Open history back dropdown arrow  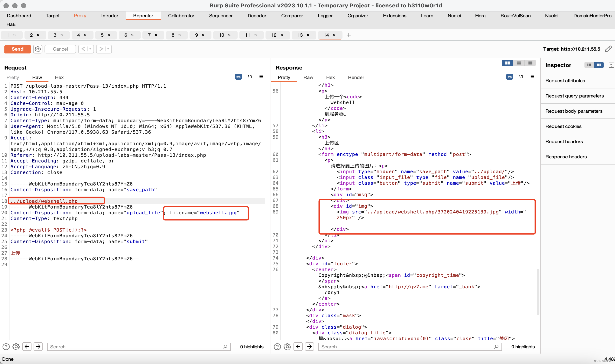tap(90, 49)
